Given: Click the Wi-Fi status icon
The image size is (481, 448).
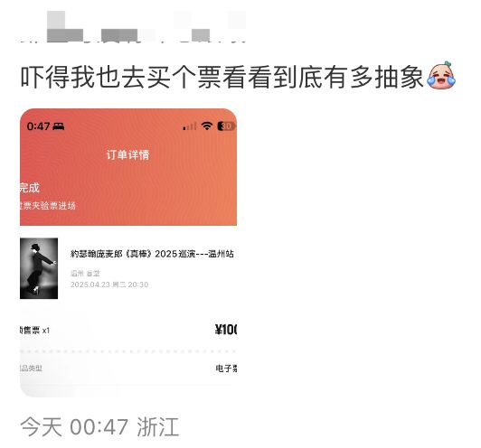Looking at the screenshot, I should [207, 126].
